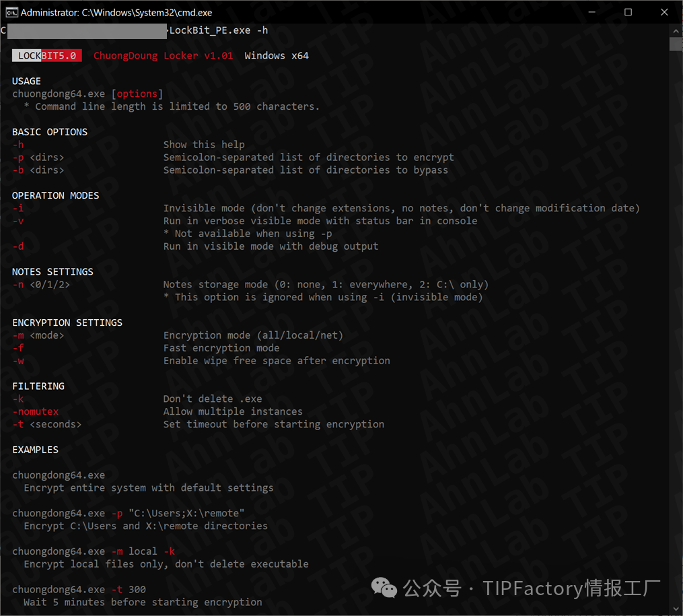Screen dimensions: 683x616
Task: Close the Administrator cmd.exe window
Action: point(664,12)
